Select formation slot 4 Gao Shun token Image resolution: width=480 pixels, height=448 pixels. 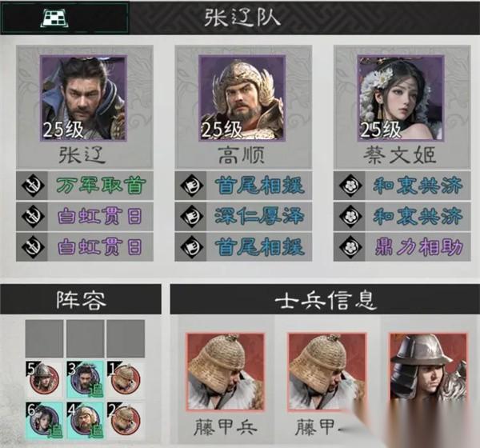tap(85, 422)
